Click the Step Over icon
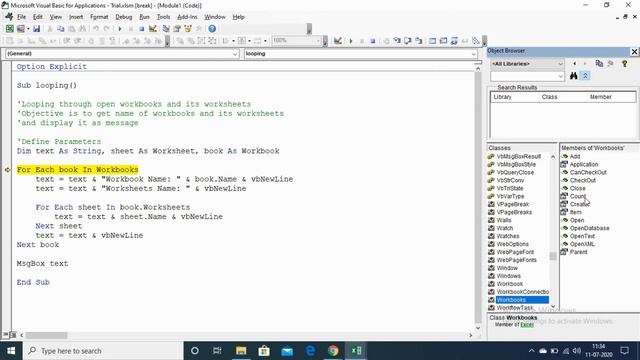 (408, 41)
